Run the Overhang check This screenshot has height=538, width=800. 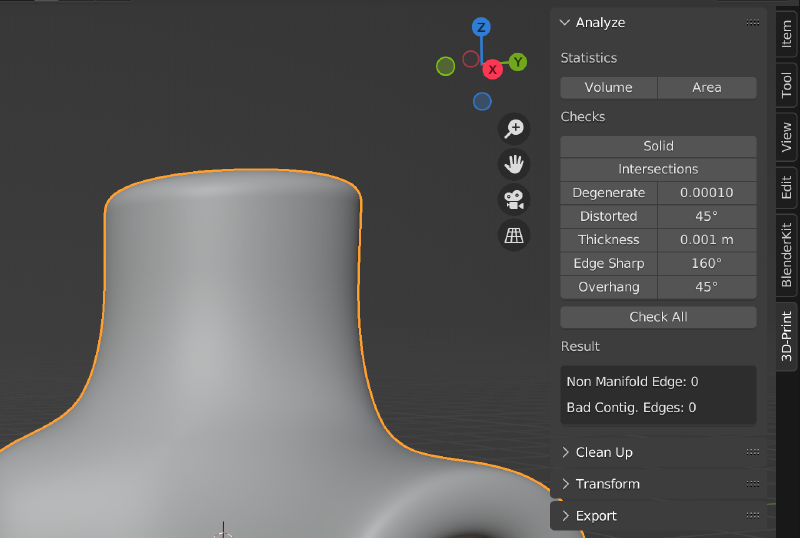(609, 287)
